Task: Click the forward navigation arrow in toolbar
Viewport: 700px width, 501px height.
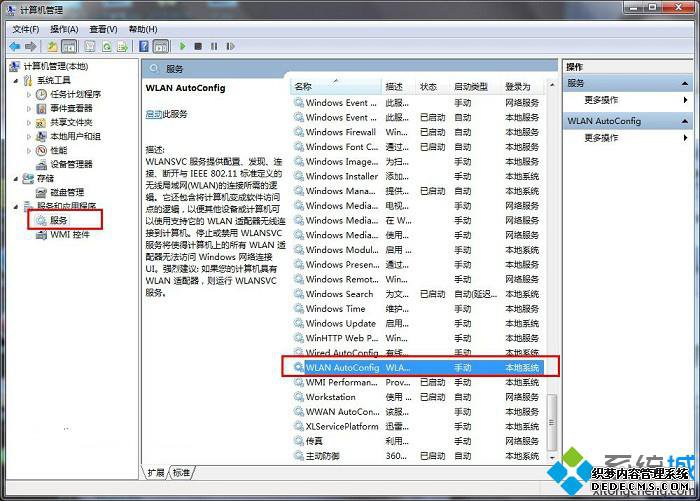Action: (30, 46)
